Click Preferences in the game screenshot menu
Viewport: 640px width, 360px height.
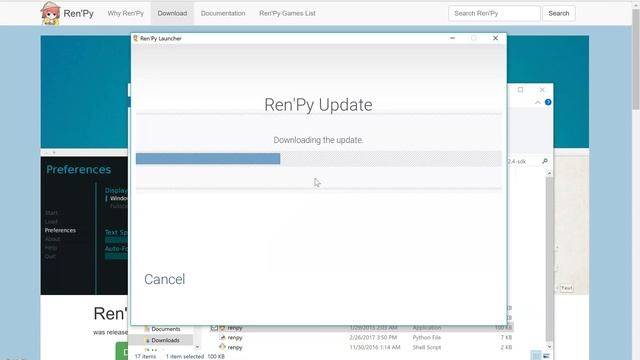(x=60, y=230)
